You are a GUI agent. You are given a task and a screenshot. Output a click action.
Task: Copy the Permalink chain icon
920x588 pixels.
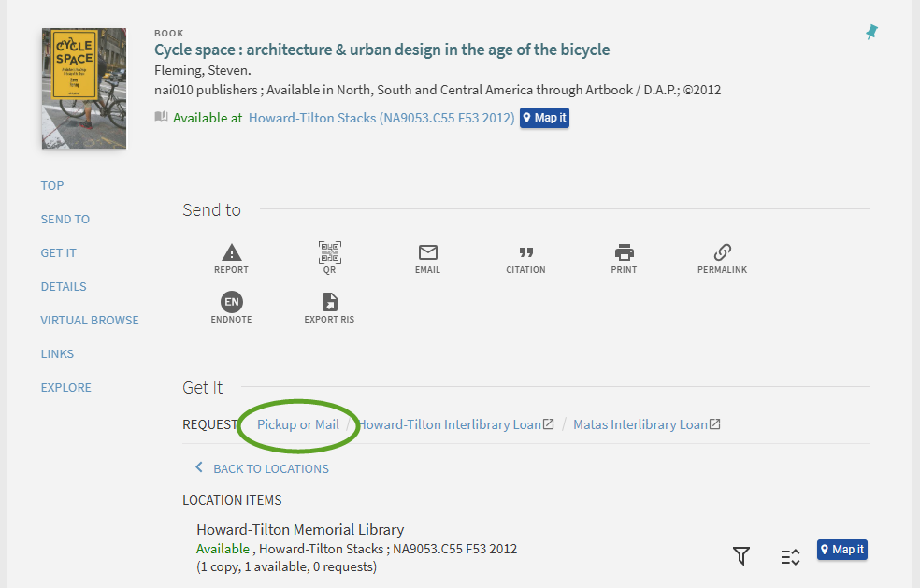click(x=722, y=253)
